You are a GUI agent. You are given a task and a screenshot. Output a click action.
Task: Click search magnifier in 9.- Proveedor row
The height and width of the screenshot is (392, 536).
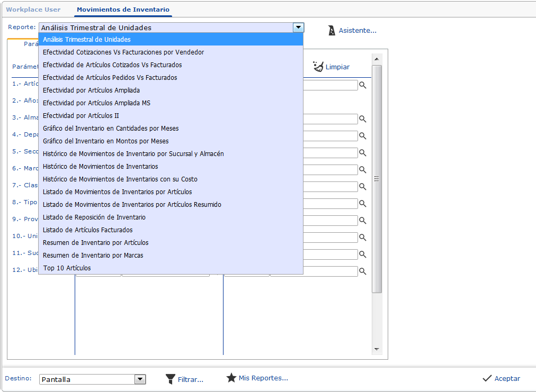pyautogui.click(x=363, y=221)
